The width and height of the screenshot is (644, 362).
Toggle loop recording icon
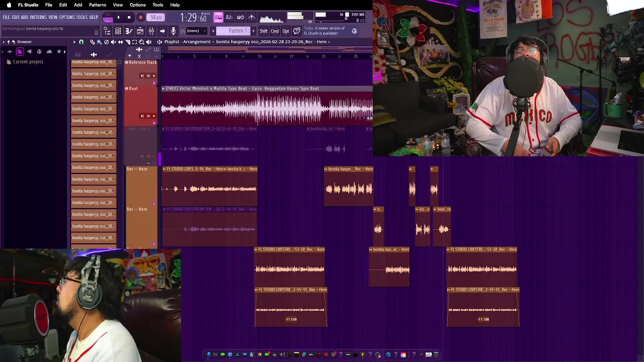click(240, 17)
